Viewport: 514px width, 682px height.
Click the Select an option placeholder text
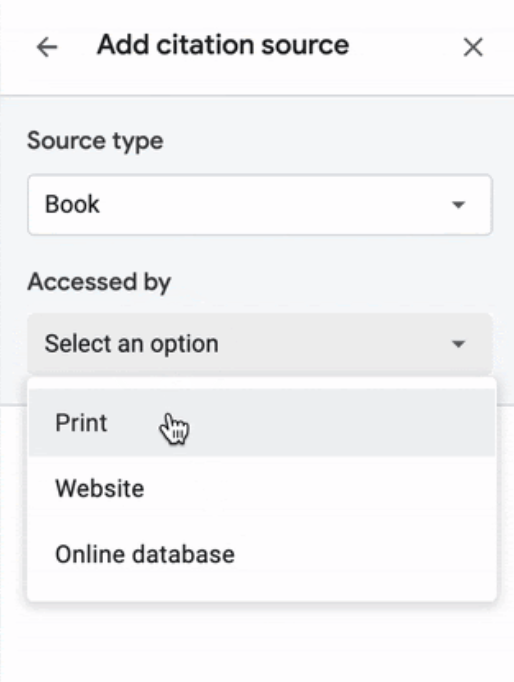point(131,344)
